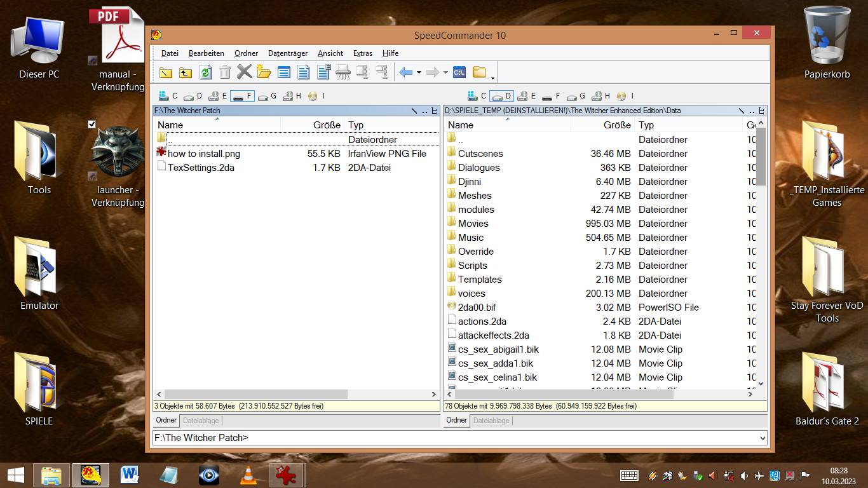This screenshot has height=488, width=868.
Task: Switch to Dateiablage tab in right panel
Action: click(x=491, y=421)
